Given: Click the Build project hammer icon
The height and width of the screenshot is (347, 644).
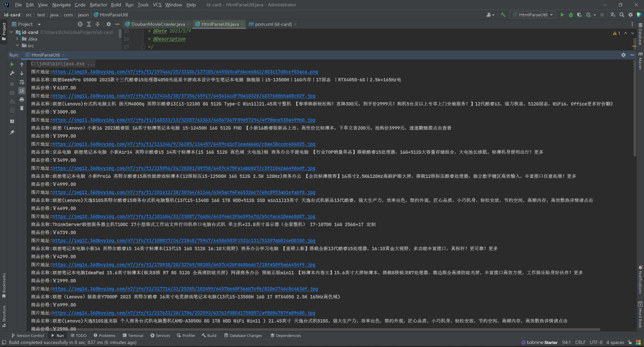Looking at the screenshot, I should [503, 15].
